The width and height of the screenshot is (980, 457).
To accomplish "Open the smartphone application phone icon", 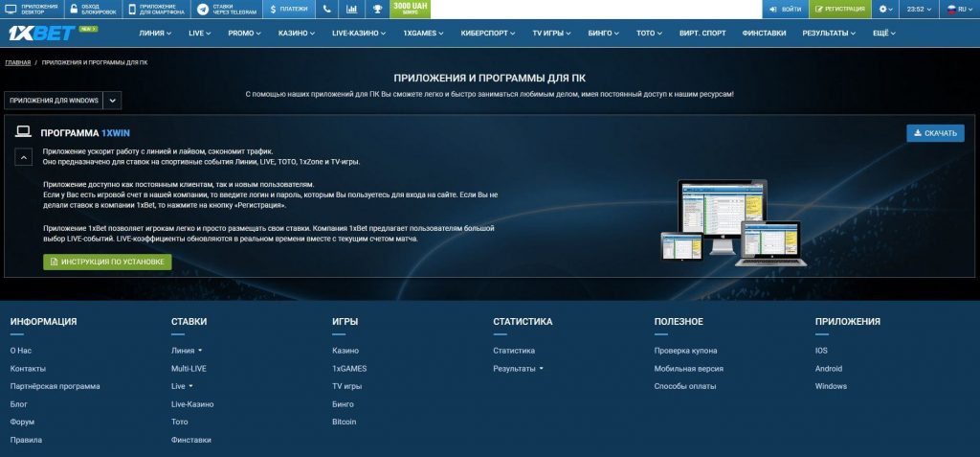I will pyautogui.click(x=132, y=10).
